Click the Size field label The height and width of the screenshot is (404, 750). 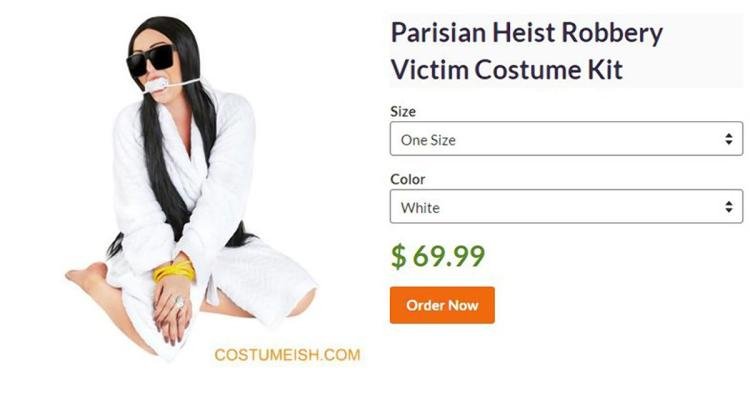(x=403, y=111)
